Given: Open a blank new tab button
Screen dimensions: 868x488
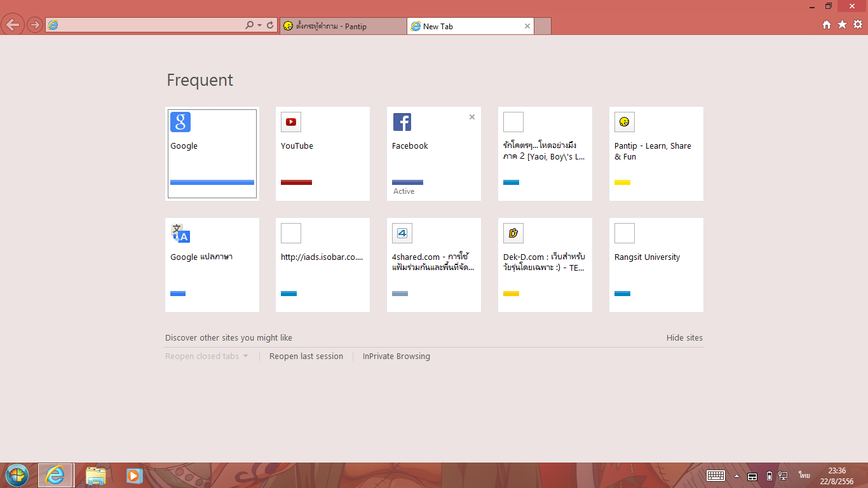Looking at the screenshot, I should (x=543, y=26).
